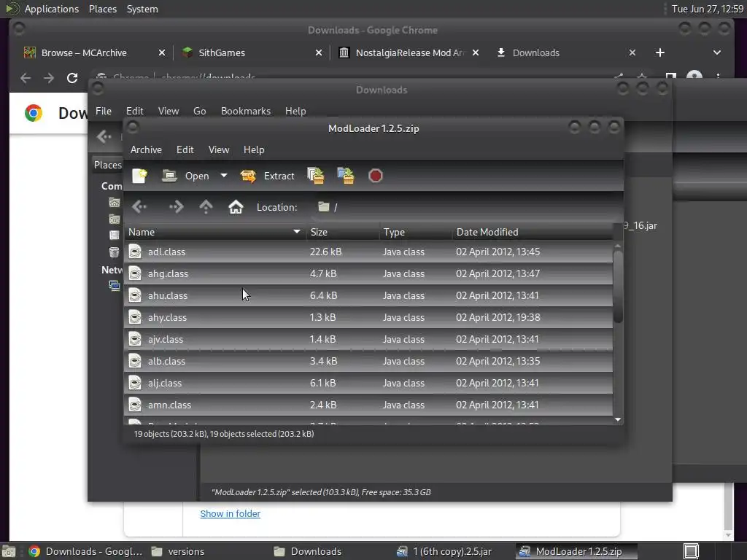
Task: Click Trash icon in Places sidebar
Action: (x=114, y=252)
